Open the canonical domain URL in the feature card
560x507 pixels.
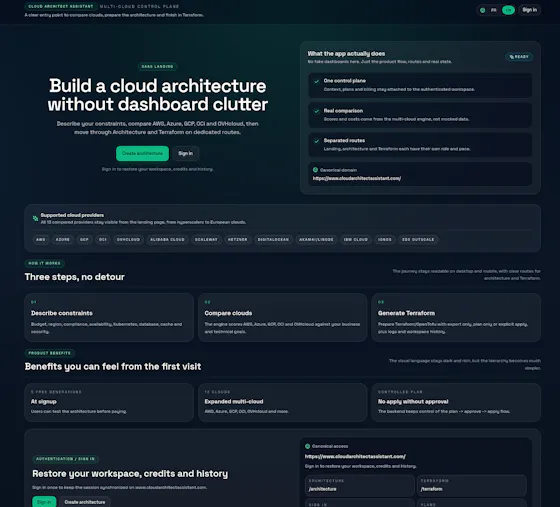[357, 178]
